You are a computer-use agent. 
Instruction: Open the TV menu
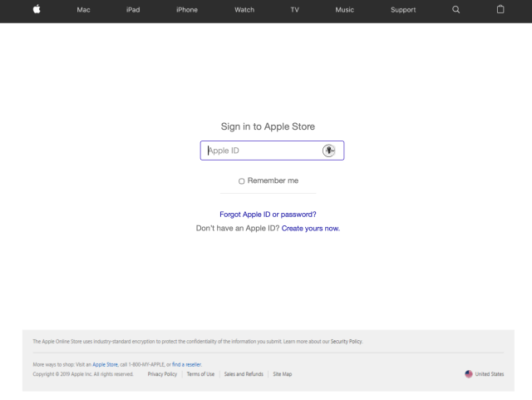pos(295,10)
